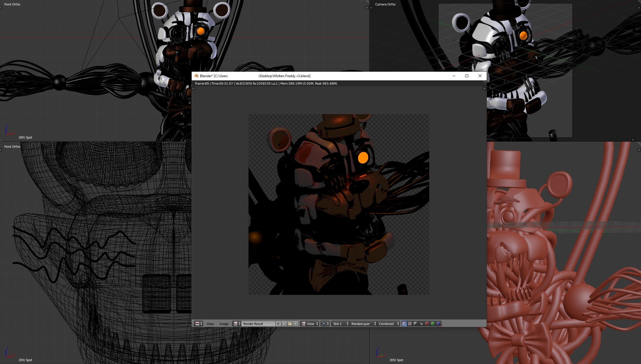This screenshot has height=364, width=641.
Task: Click the Render Result image name field
Action: pyautogui.click(x=258, y=324)
